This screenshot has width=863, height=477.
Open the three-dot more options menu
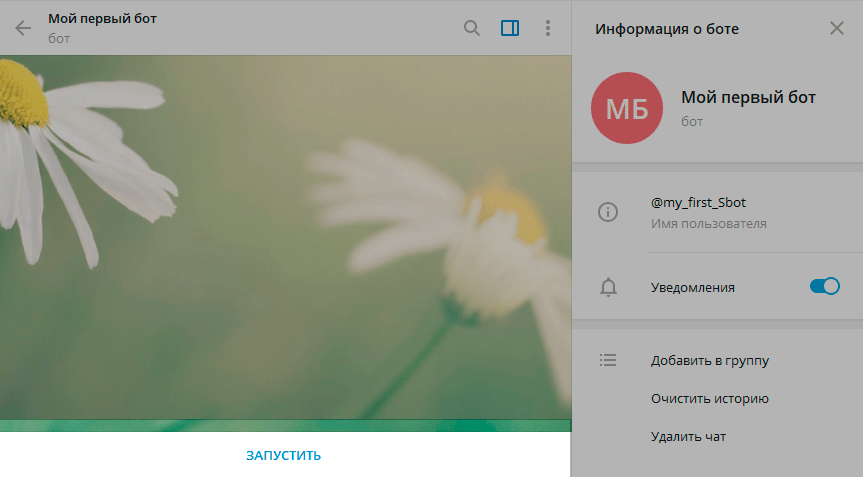point(547,28)
